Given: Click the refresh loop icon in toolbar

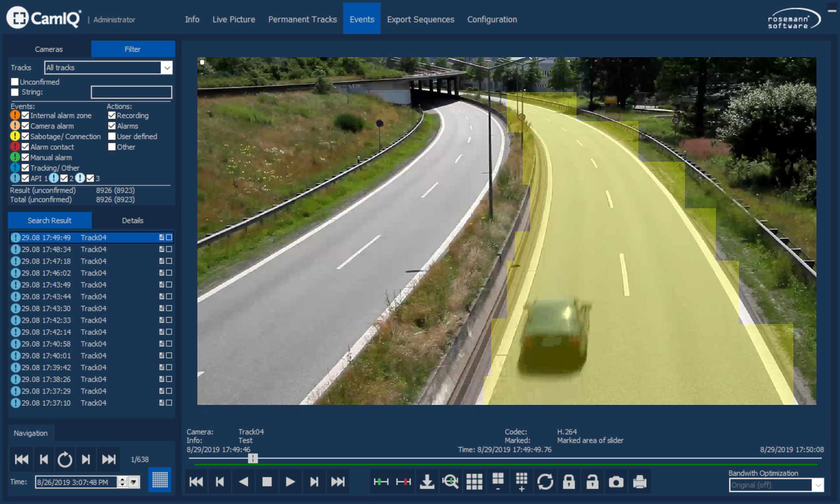Looking at the screenshot, I should [545, 482].
